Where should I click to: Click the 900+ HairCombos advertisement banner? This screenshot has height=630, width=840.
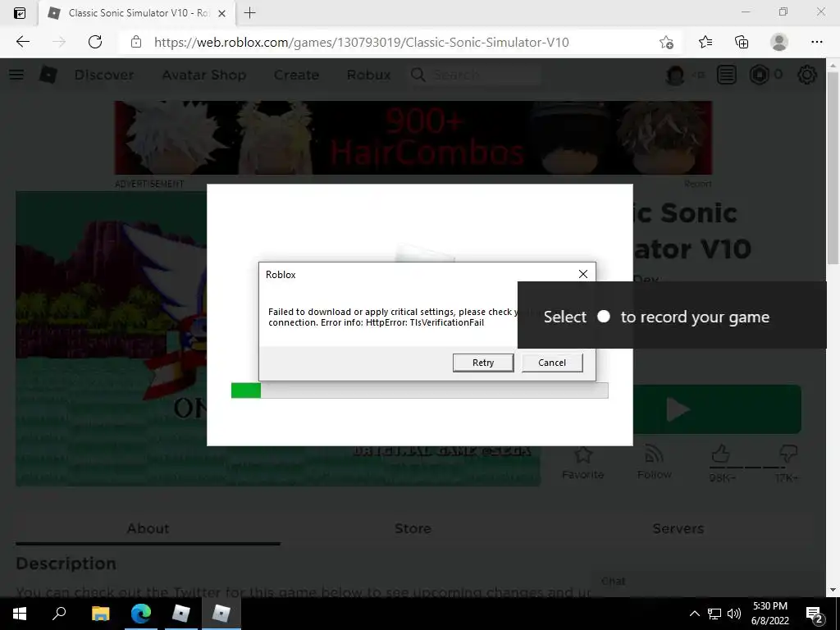click(x=413, y=138)
